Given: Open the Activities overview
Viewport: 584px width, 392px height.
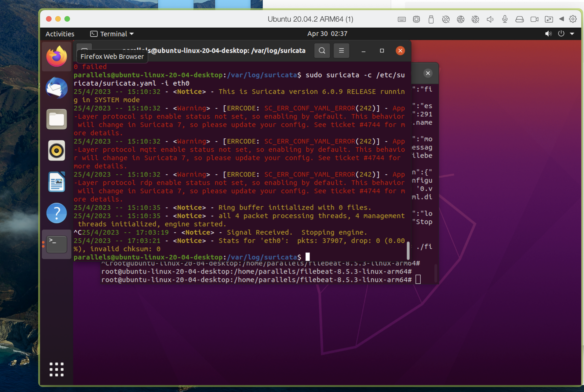Looking at the screenshot, I should pyautogui.click(x=60, y=34).
